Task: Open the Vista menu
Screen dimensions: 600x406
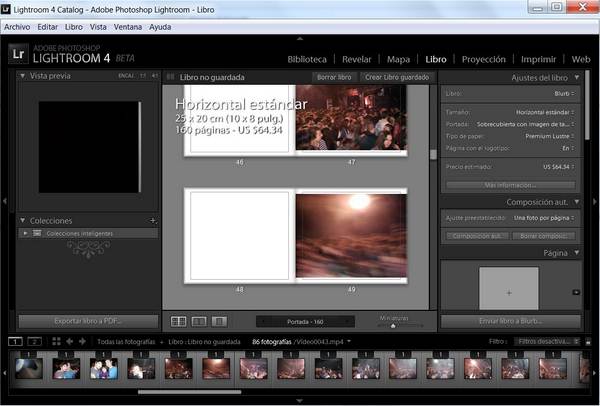Action: 98,27
